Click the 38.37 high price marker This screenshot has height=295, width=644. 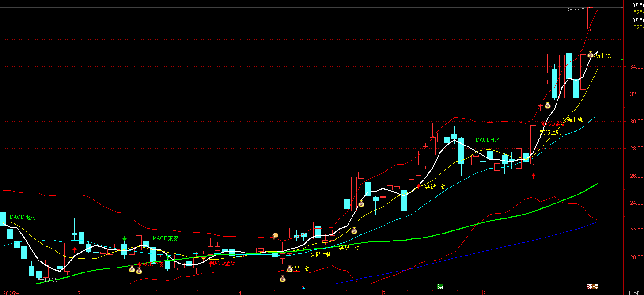point(572,9)
